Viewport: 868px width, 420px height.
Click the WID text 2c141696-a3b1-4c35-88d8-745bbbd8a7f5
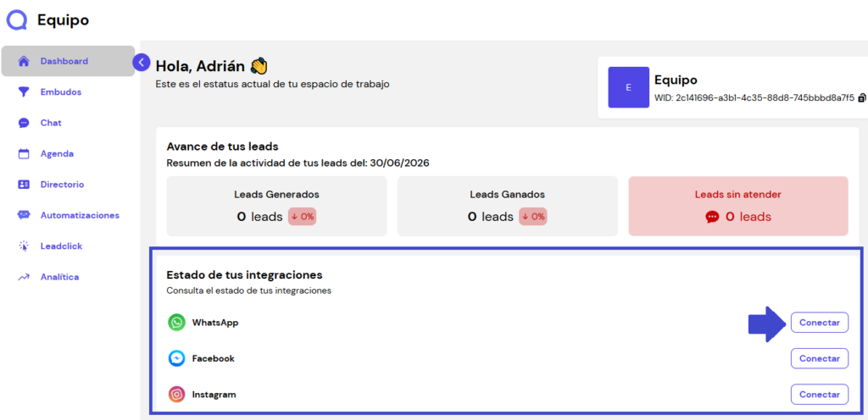point(754,98)
